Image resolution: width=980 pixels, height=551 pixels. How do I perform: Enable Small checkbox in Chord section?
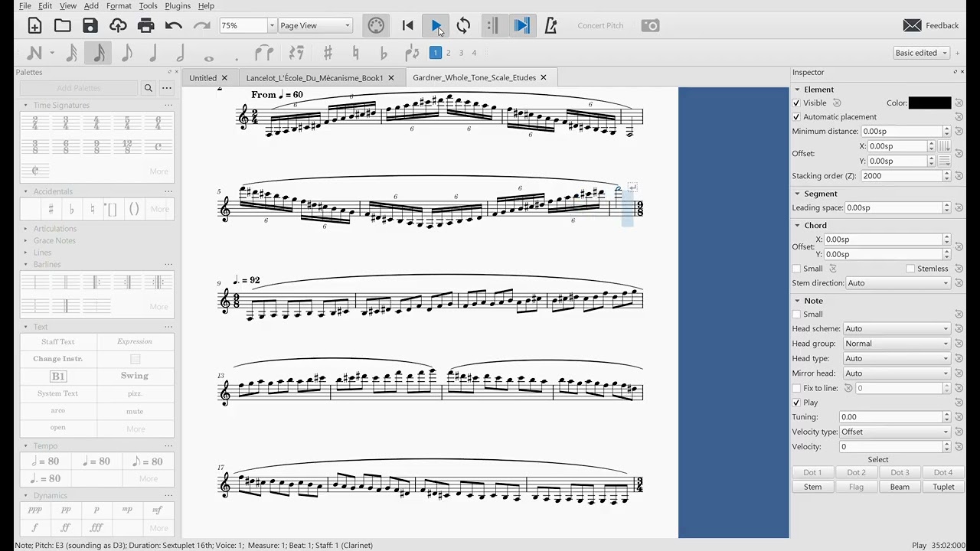(x=796, y=269)
